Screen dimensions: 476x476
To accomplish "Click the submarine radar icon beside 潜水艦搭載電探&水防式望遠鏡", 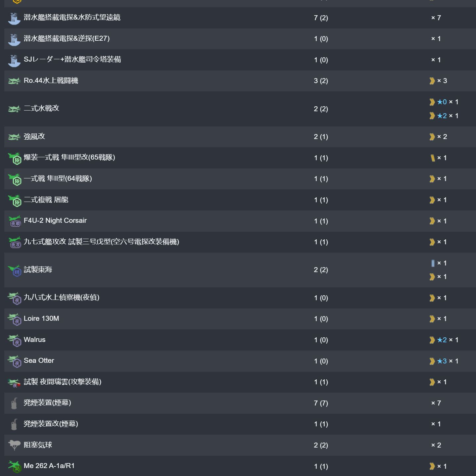I will 14,18.
